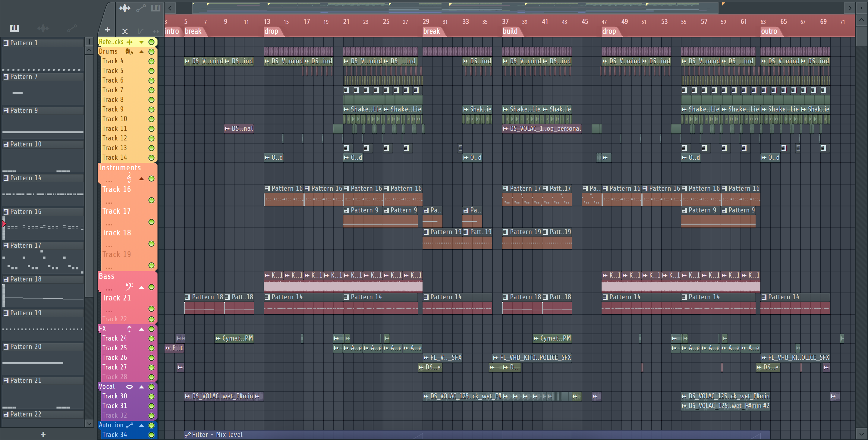
Task: Expand the Refe..cks track group
Action: (142, 42)
